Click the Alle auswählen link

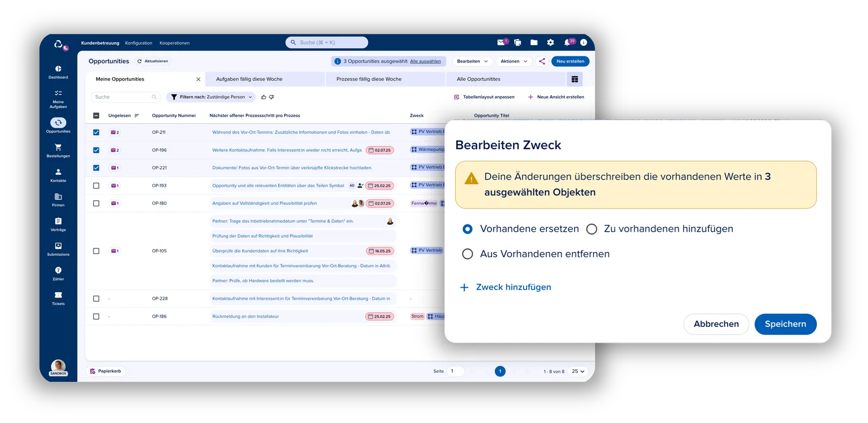(x=425, y=61)
